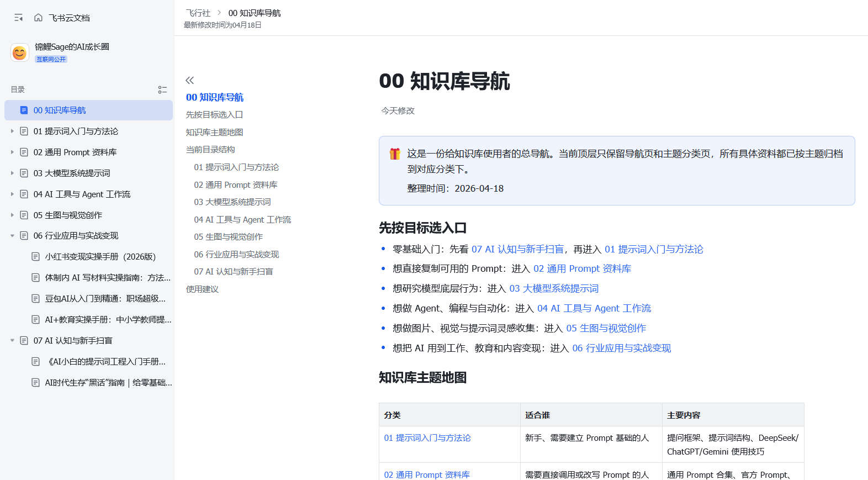Click the page icon of 《AI小白的提示词工程入门手册
The image size is (868, 480).
(x=35, y=362)
